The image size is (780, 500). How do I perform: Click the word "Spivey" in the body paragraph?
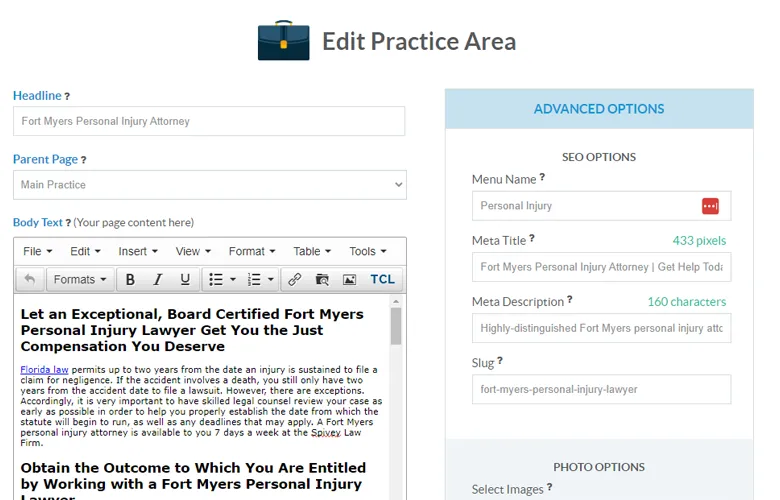click(326, 433)
